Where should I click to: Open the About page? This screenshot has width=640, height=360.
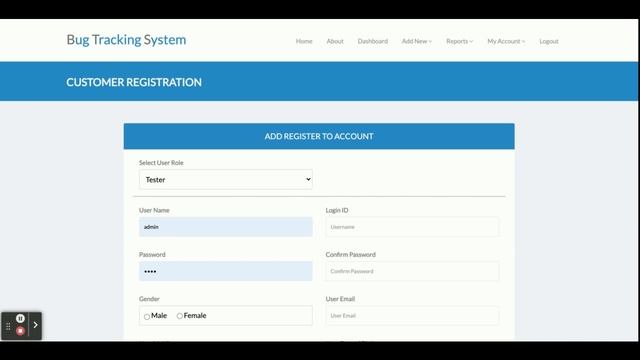[x=335, y=41]
